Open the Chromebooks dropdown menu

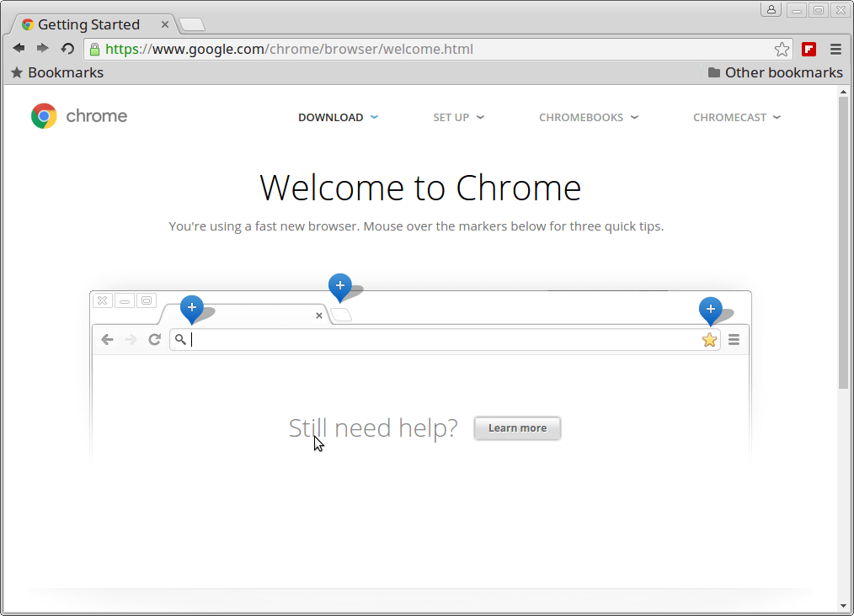588,117
